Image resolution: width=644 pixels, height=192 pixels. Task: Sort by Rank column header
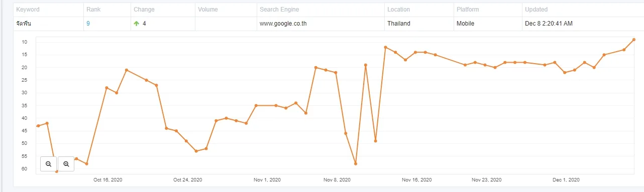tap(93, 10)
